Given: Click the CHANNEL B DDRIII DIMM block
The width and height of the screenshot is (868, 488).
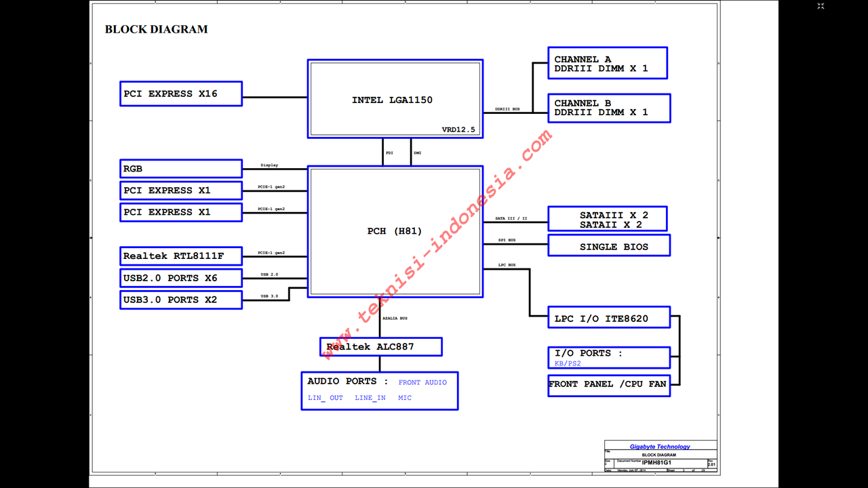Looking at the screenshot, I should (x=609, y=108).
